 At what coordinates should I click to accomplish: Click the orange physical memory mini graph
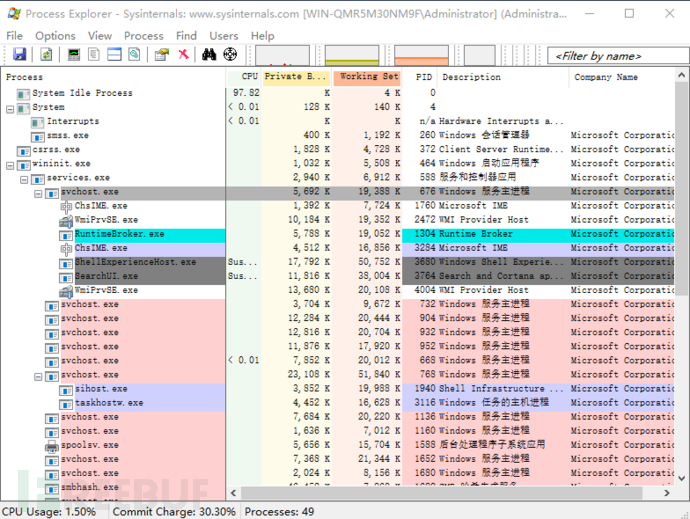421,55
